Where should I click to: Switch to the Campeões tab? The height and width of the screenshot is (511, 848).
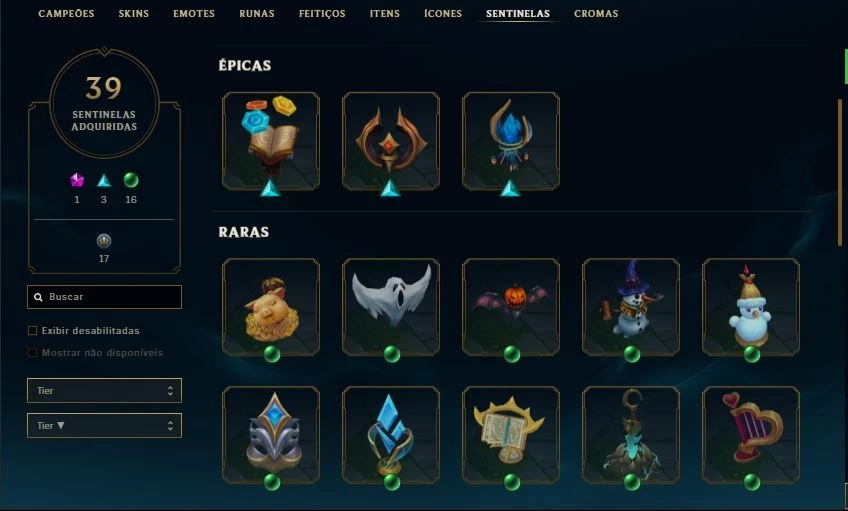click(66, 14)
